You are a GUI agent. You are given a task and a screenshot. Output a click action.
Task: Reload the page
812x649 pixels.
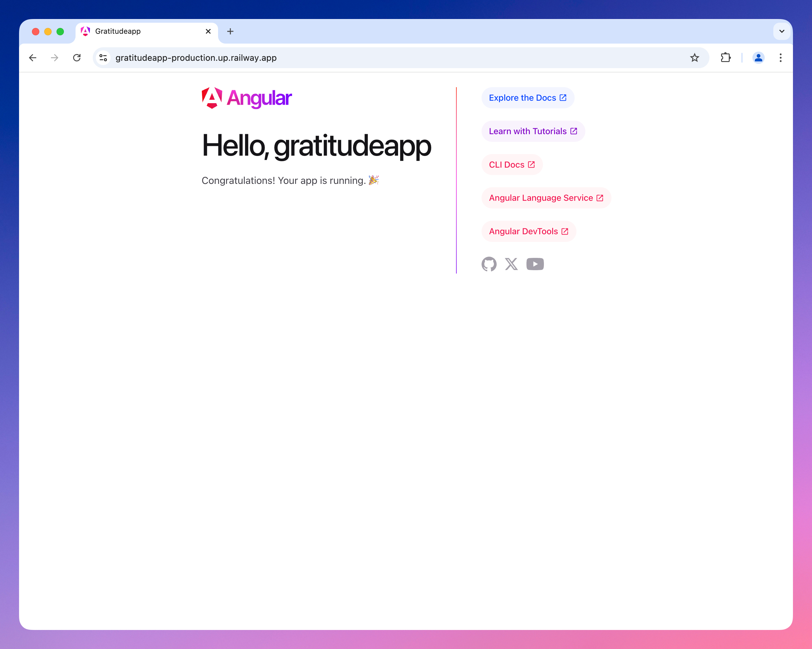click(x=77, y=58)
